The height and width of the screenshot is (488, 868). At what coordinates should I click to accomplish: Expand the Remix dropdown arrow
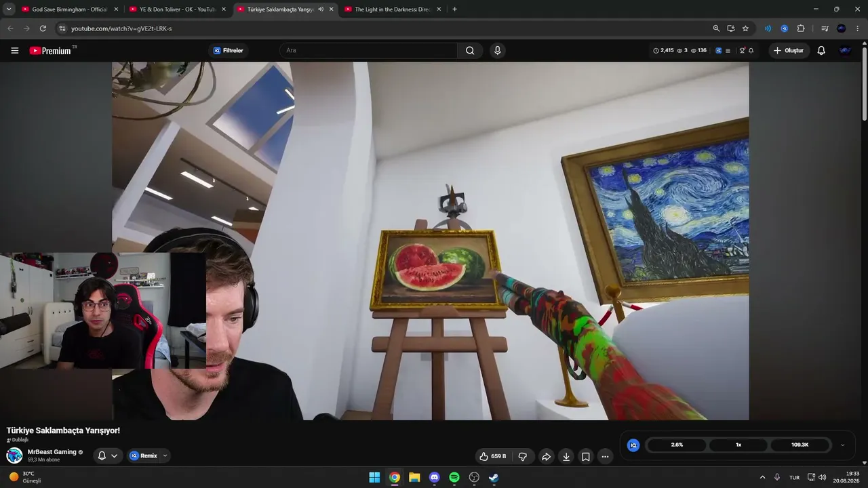[165, 456]
